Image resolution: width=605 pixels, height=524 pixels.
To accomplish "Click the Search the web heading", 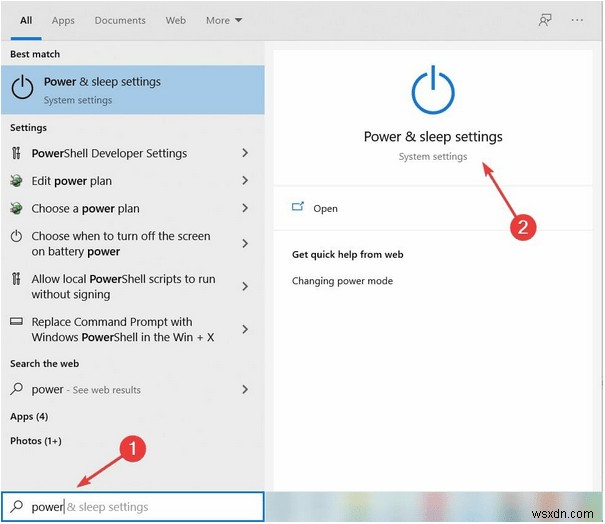I will click(x=44, y=364).
